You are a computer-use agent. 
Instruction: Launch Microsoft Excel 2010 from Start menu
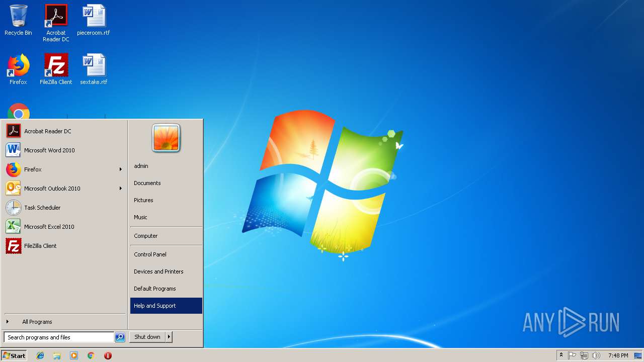point(64,227)
